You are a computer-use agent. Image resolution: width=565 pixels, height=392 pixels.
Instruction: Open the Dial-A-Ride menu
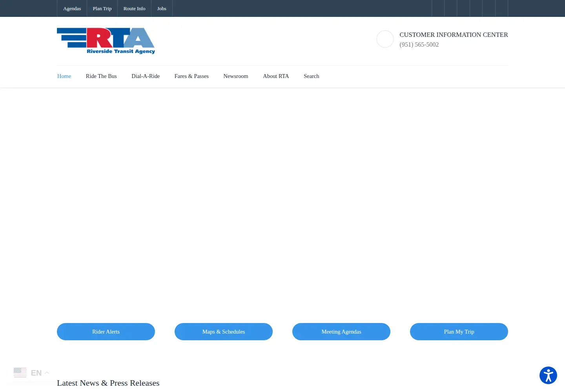point(146,76)
